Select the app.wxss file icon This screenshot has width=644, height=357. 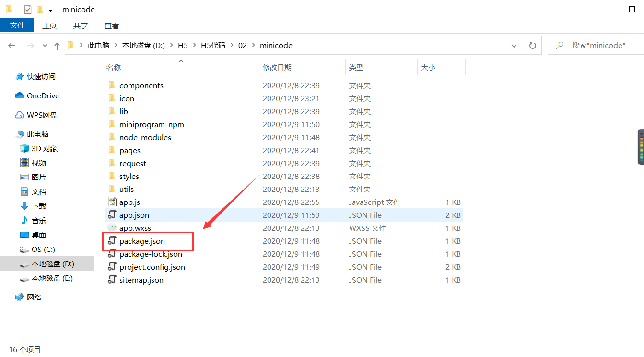click(112, 228)
